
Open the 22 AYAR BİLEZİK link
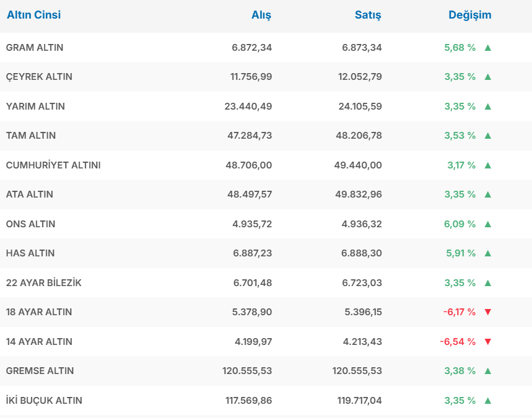click(x=43, y=283)
